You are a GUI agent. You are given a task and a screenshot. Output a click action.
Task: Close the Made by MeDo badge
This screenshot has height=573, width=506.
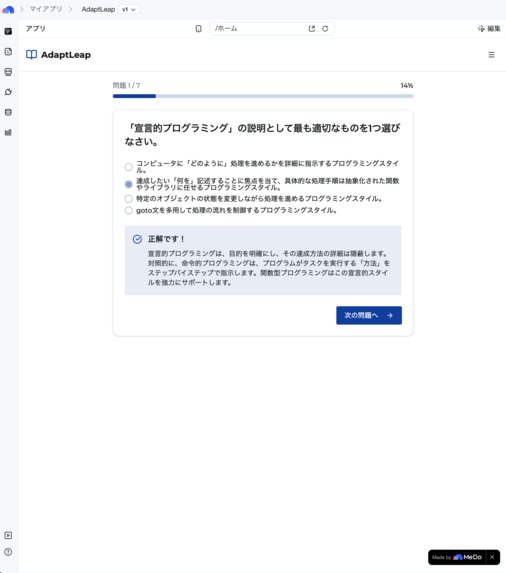click(x=492, y=557)
